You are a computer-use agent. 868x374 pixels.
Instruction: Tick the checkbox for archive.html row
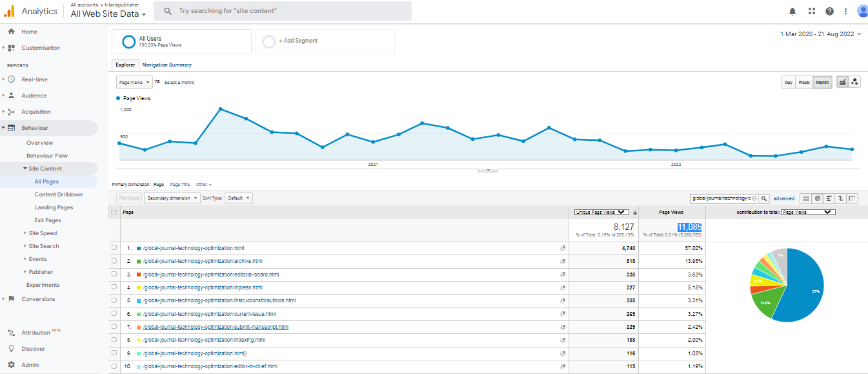pyautogui.click(x=114, y=261)
